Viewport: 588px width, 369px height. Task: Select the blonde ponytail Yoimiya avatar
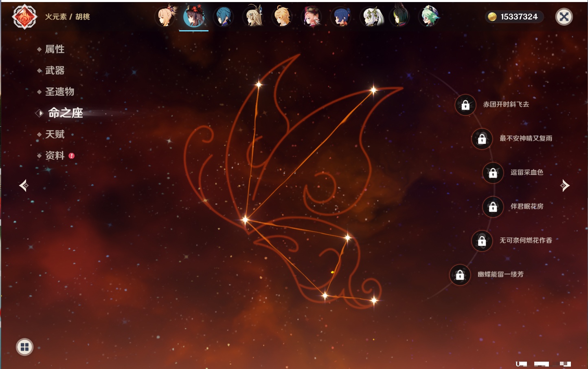click(x=166, y=17)
